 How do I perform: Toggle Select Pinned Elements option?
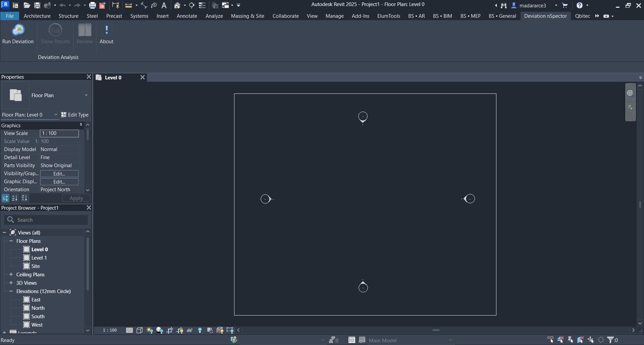[571, 340]
